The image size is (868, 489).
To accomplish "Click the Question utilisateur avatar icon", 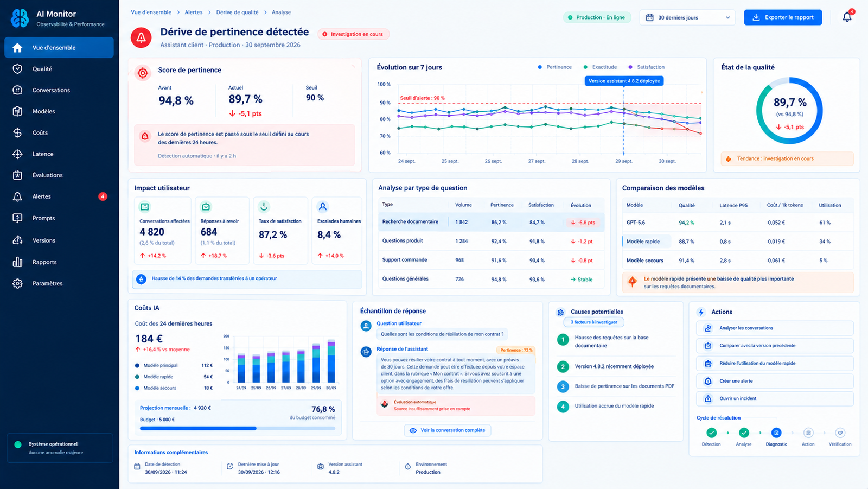I will pos(366,326).
